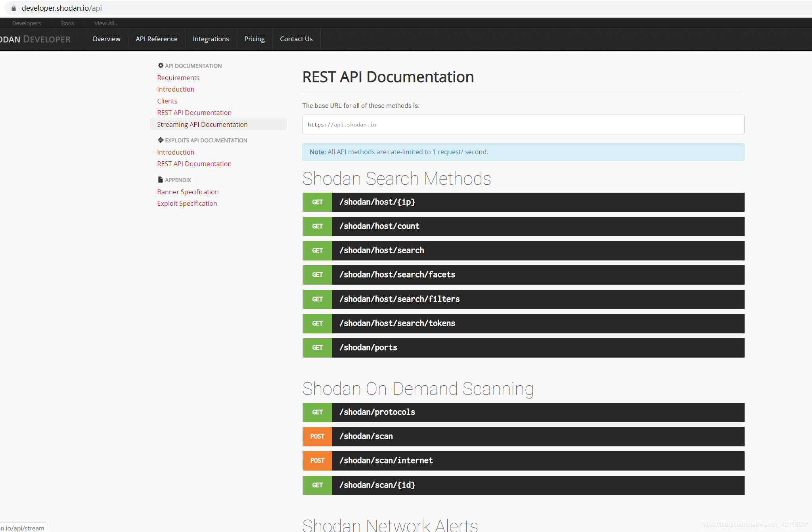Open REST API Documentation under Exploits section

(x=194, y=164)
